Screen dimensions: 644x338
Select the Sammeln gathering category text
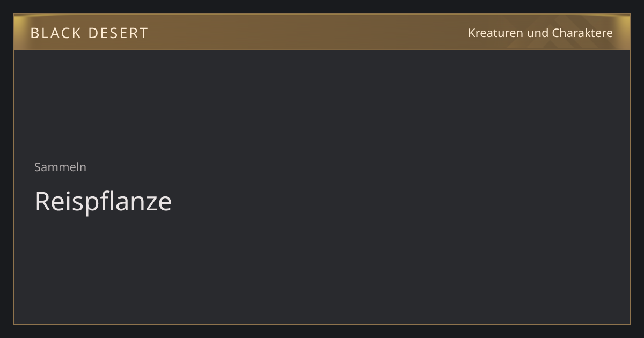(x=60, y=167)
